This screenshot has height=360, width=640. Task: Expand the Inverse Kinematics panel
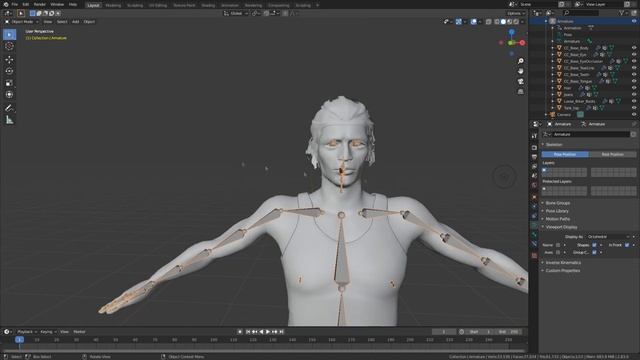(563, 263)
